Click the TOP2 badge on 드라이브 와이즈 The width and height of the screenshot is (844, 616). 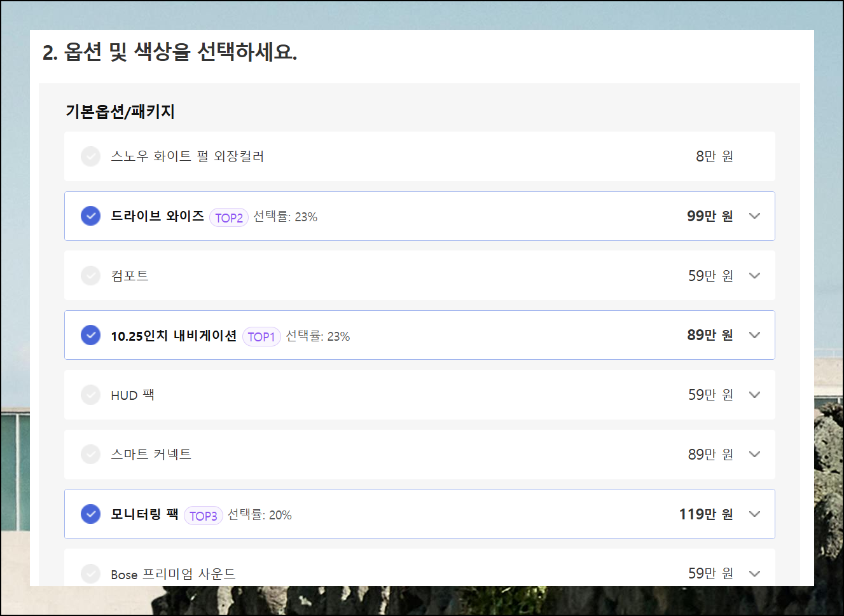[x=229, y=217]
